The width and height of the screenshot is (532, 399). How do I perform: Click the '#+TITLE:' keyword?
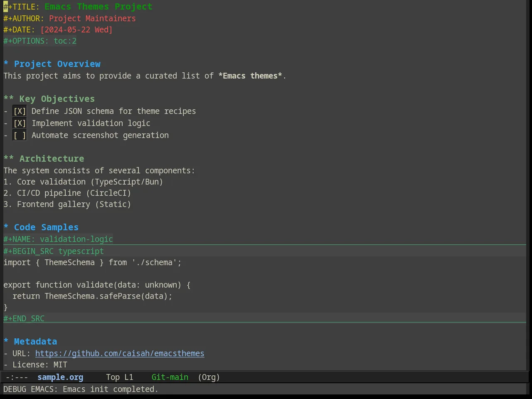(22, 7)
